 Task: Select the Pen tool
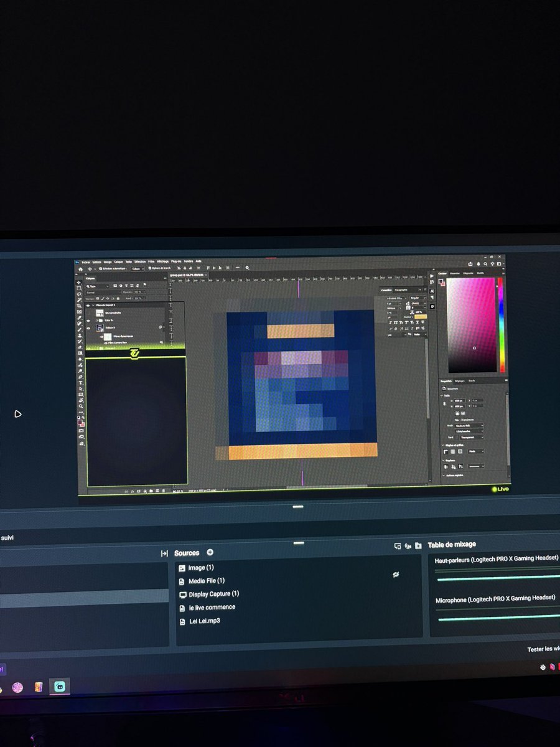coord(80,377)
